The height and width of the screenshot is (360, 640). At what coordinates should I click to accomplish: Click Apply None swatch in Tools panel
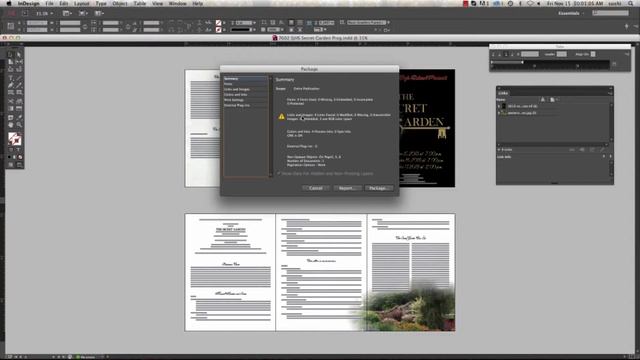[x=20, y=157]
